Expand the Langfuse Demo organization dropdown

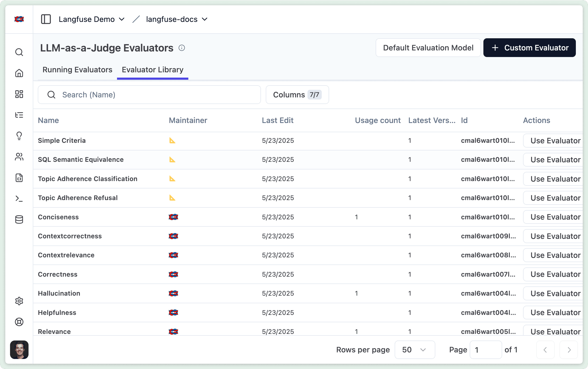tap(91, 19)
